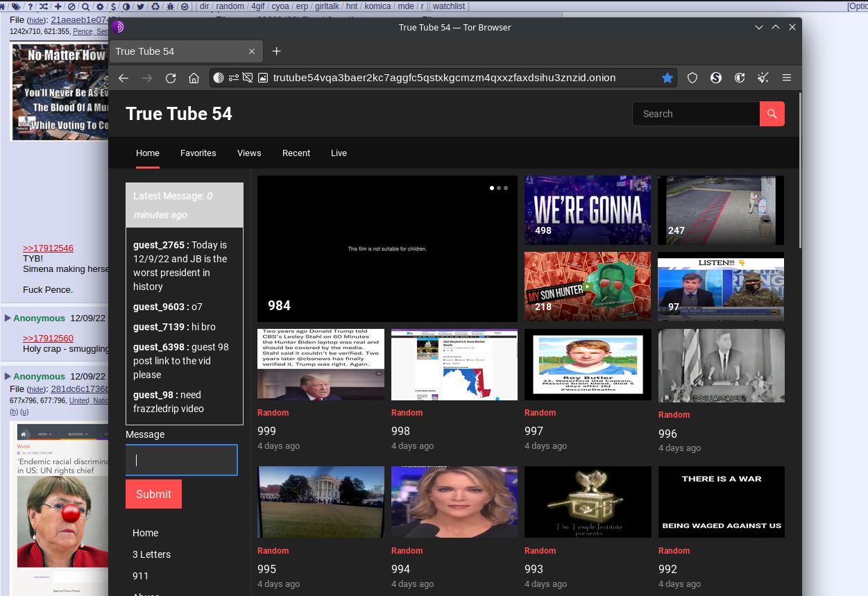Viewport: 868px width, 596px height.
Task: Focus the Message chat input field
Action: pyautogui.click(x=182, y=460)
